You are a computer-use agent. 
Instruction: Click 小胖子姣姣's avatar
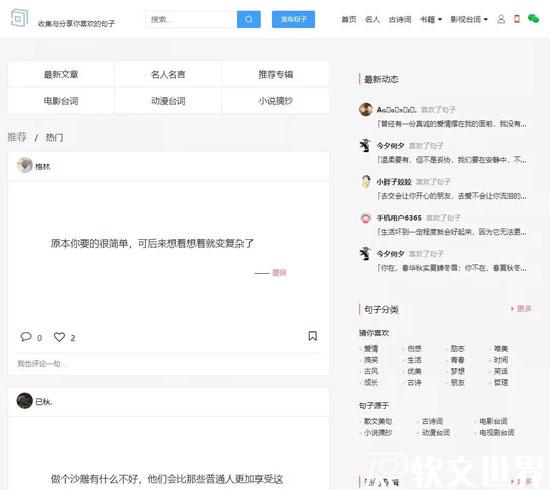point(366,182)
